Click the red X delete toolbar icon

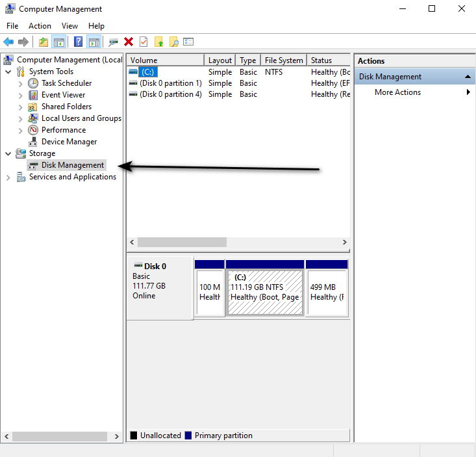click(x=129, y=42)
